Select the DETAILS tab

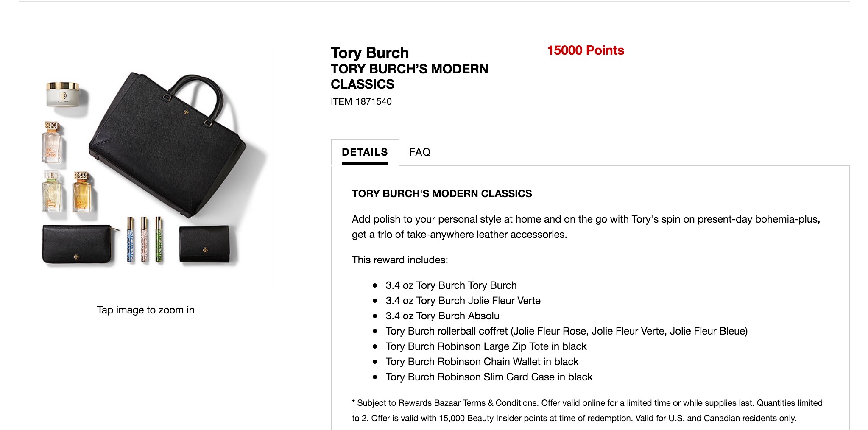pyautogui.click(x=365, y=152)
